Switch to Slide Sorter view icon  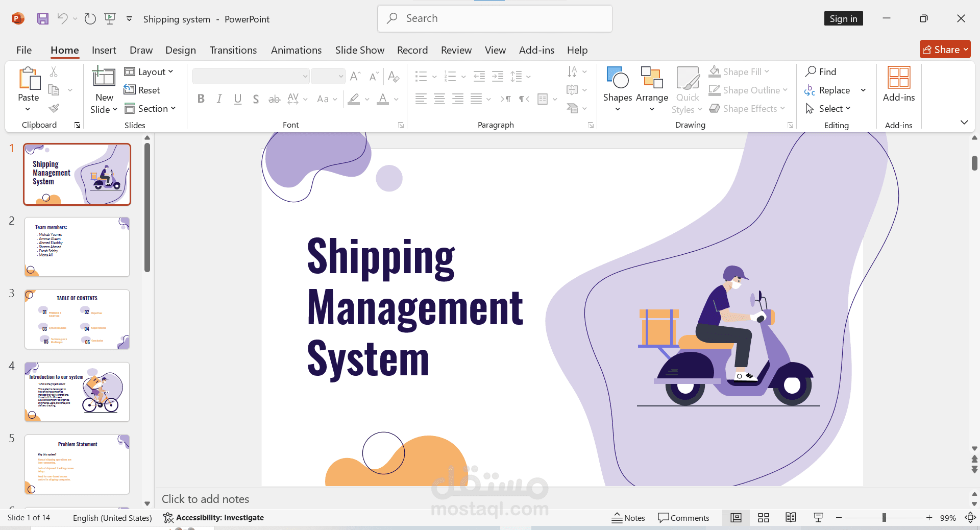[764, 518]
